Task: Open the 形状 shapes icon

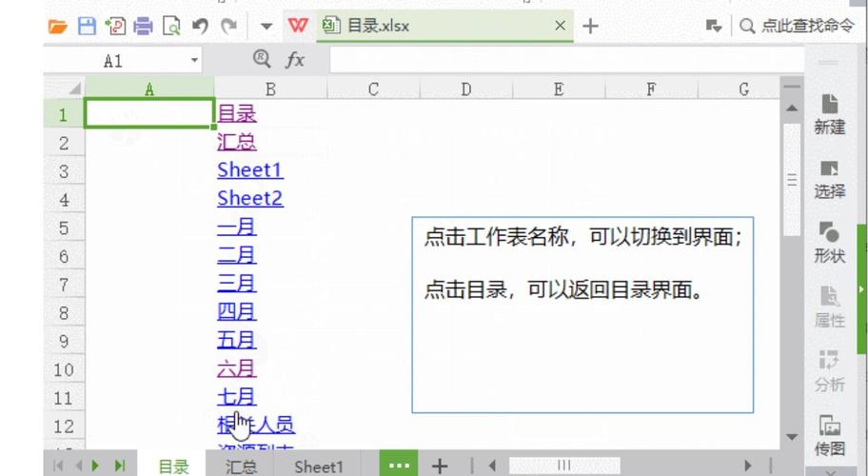Action: tap(829, 244)
